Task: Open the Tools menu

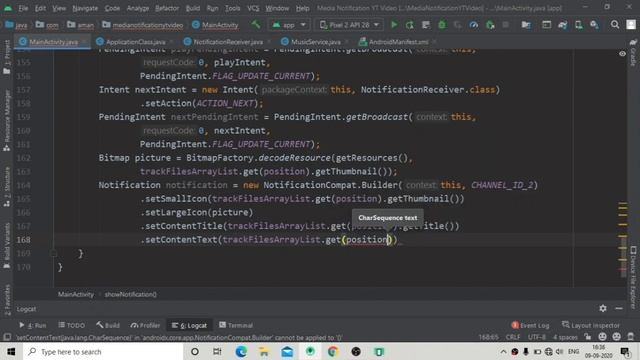Action: click(232, 8)
